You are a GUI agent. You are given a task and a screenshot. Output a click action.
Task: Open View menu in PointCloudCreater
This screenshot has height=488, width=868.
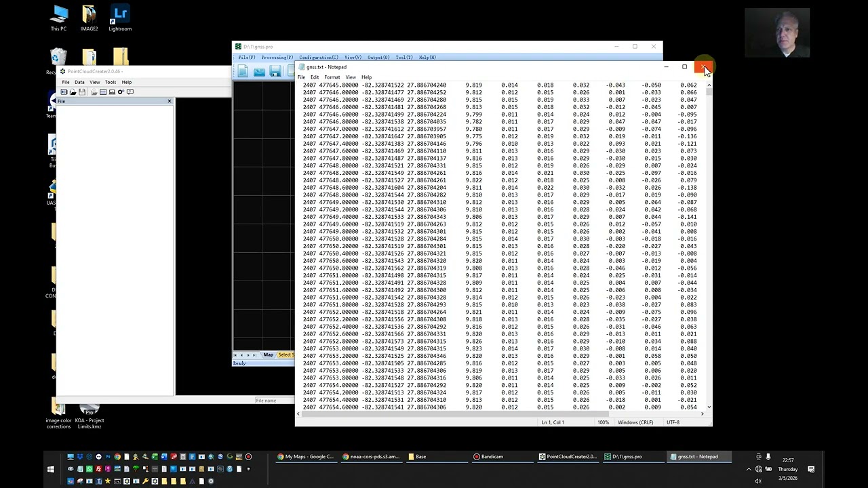95,82
